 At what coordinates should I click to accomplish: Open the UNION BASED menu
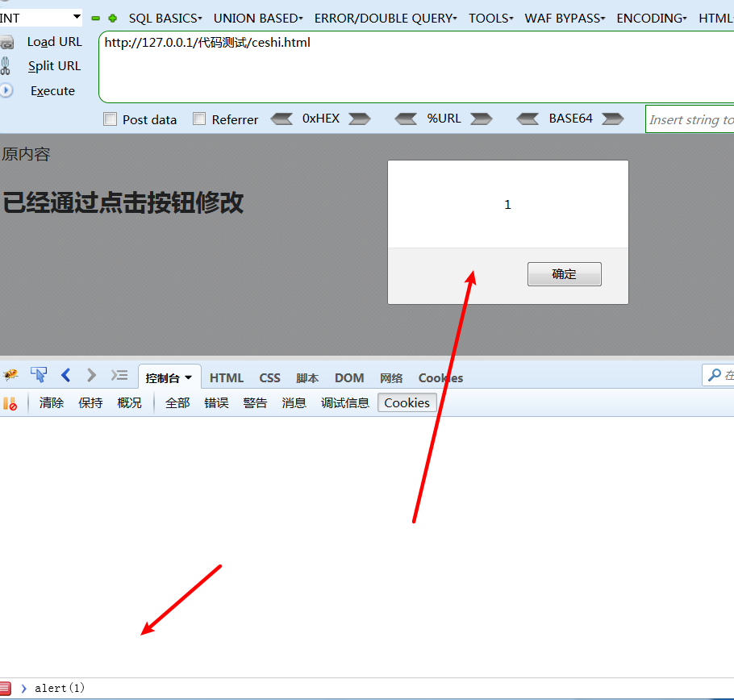[258, 19]
